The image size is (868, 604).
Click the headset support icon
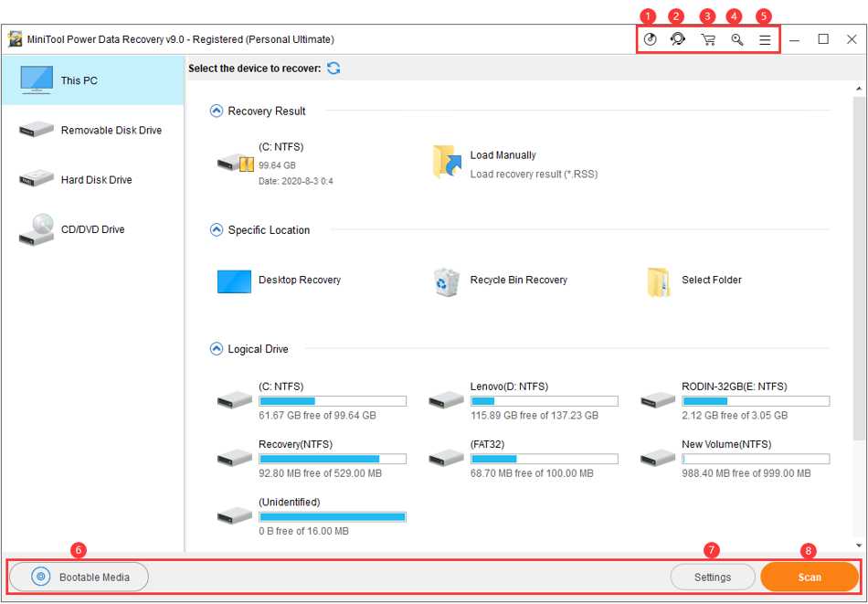coord(678,39)
